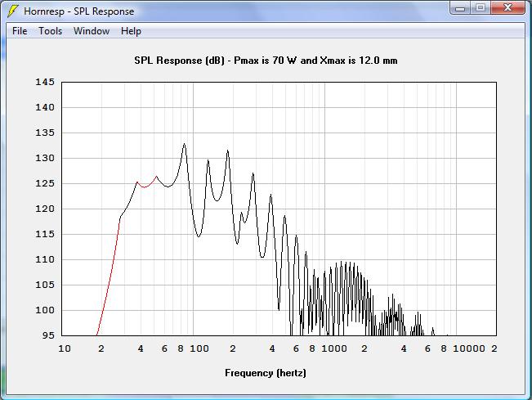Click the 135 dB y-axis label
Image resolution: width=532 pixels, height=400 pixels.
[45, 133]
